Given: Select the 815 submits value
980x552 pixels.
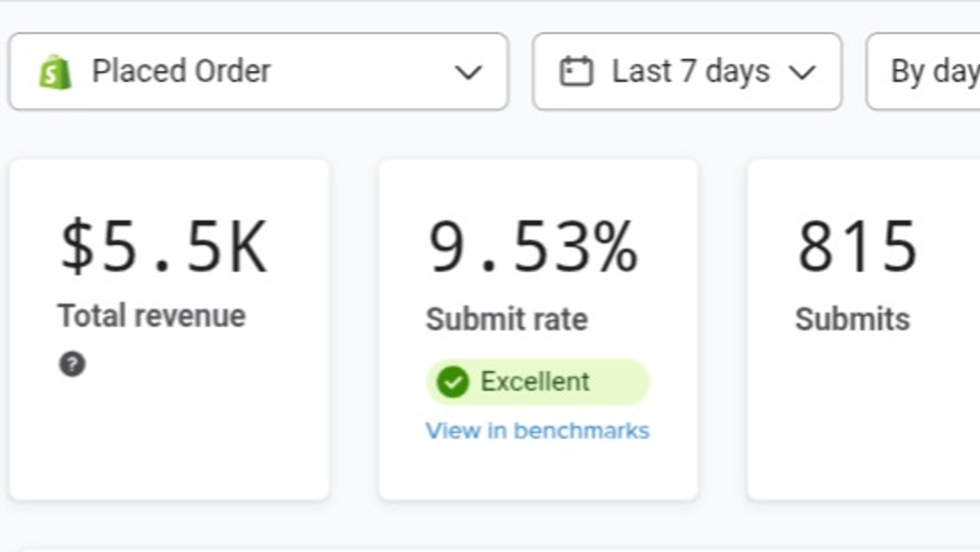Looking at the screenshot, I should click(x=857, y=246).
